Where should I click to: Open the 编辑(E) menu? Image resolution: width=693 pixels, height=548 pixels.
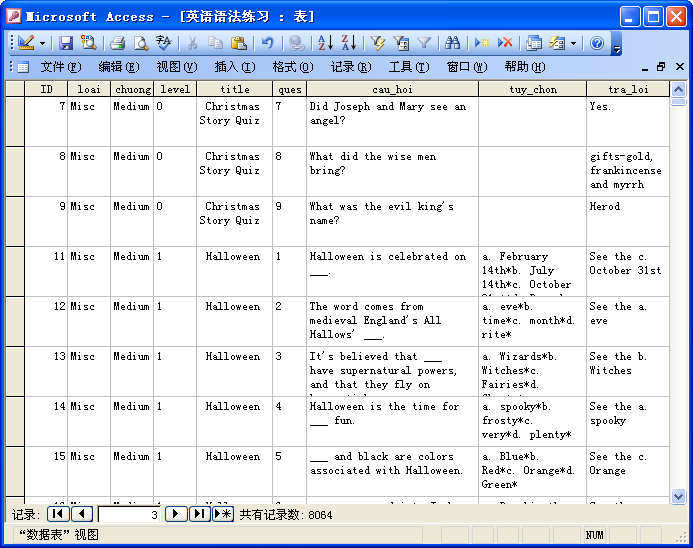pos(118,67)
